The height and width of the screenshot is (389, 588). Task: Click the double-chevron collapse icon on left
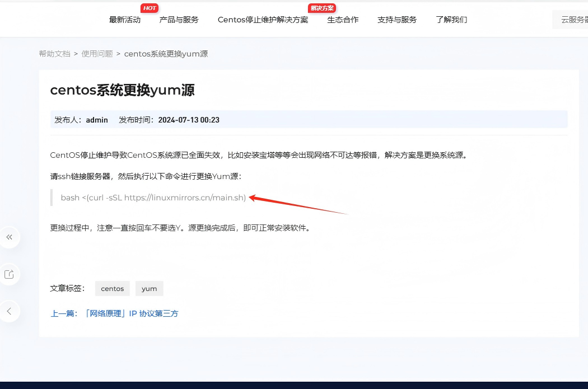point(9,237)
